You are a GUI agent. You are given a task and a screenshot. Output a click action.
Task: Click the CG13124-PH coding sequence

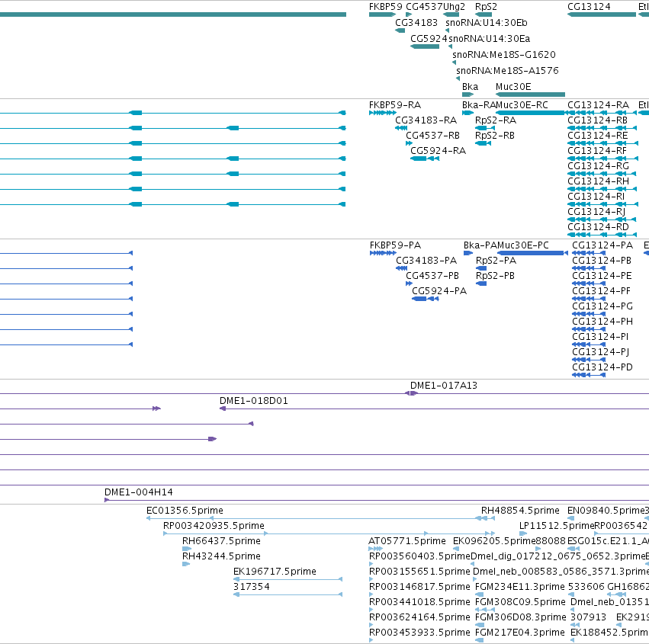click(x=589, y=329)
